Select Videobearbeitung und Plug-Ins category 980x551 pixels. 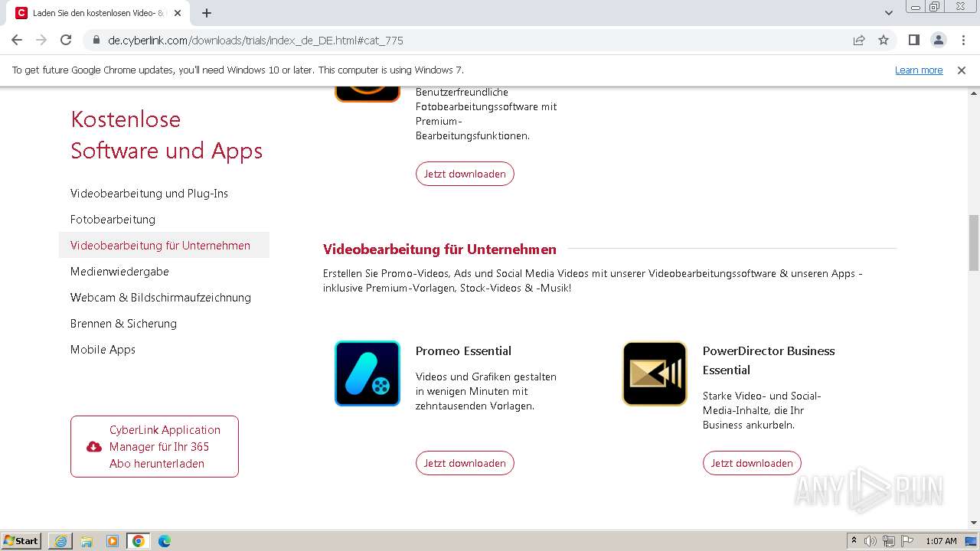149,194
